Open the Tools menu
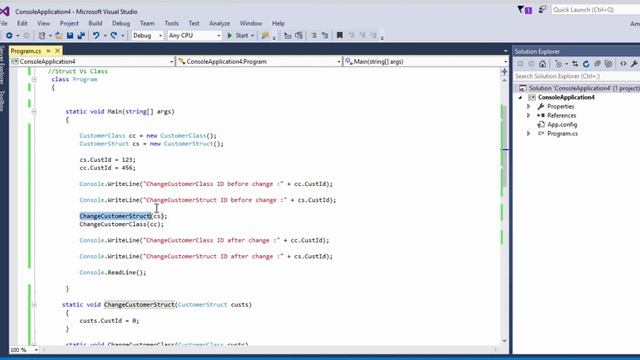The height and width of the screenshot is (360, 640). point(171,23)
